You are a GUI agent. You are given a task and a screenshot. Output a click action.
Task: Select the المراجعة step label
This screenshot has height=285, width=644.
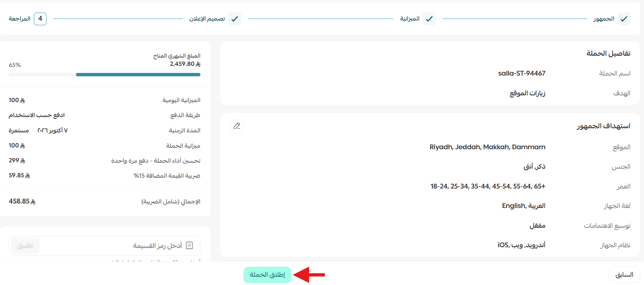click(19, 19)
